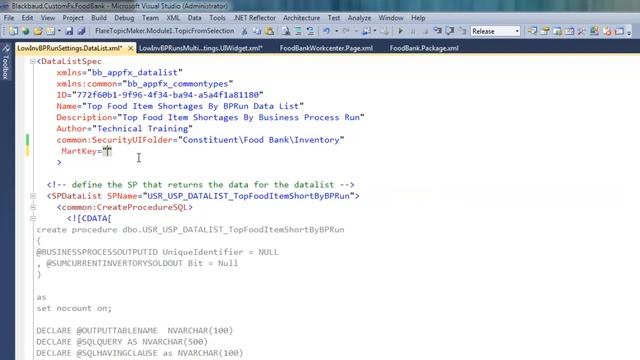Click the Paste toolbar icon
Screen dimensions: 640x360
coord(269,31)
